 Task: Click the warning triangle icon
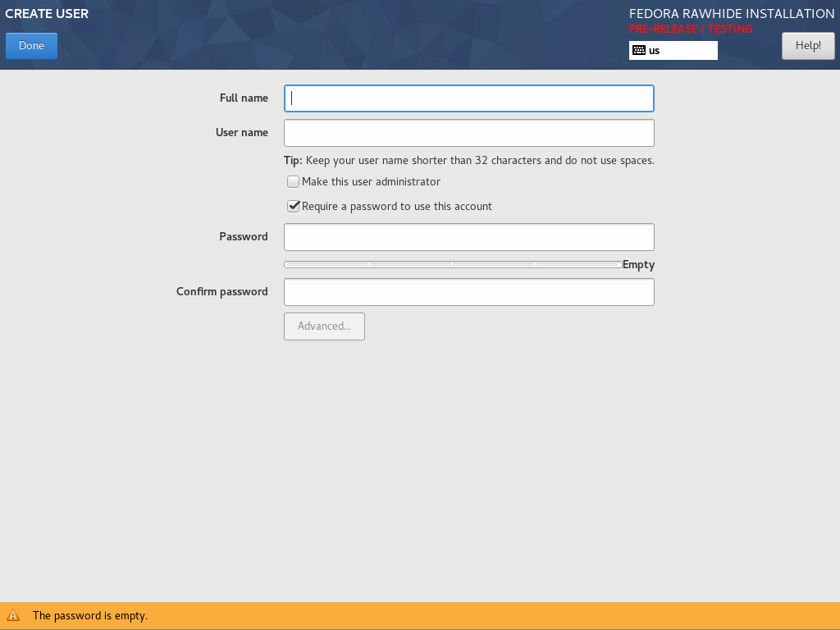(x=13, y=615)
